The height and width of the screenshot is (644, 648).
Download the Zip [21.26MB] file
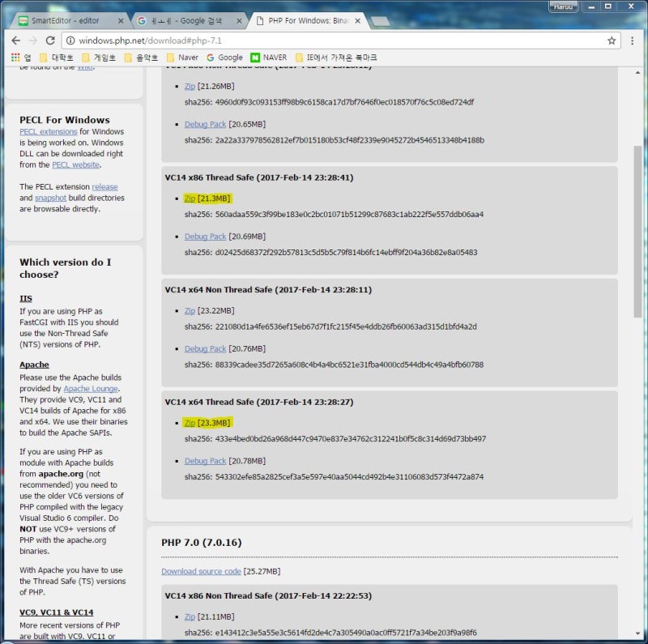click(190, 86)
